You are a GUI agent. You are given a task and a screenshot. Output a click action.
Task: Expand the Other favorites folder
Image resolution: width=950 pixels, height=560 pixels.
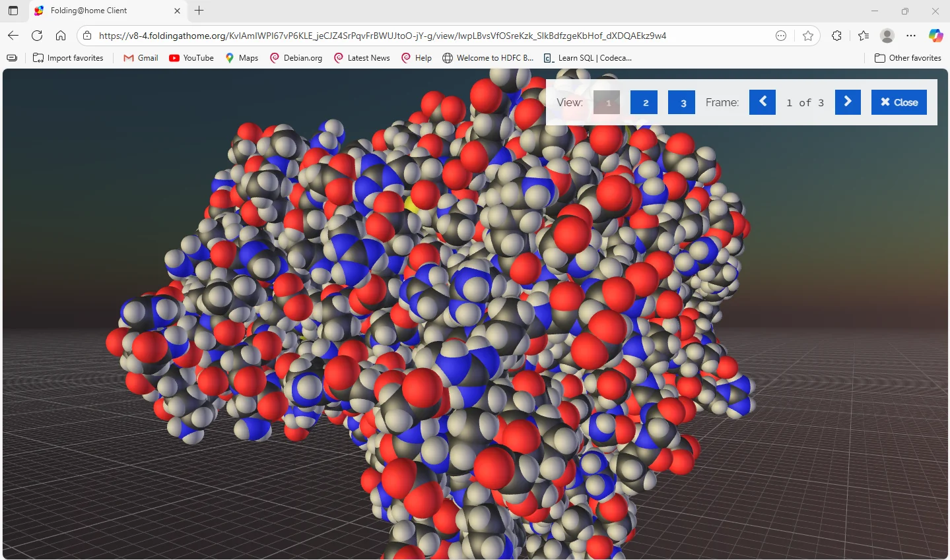tap(908, 58)
